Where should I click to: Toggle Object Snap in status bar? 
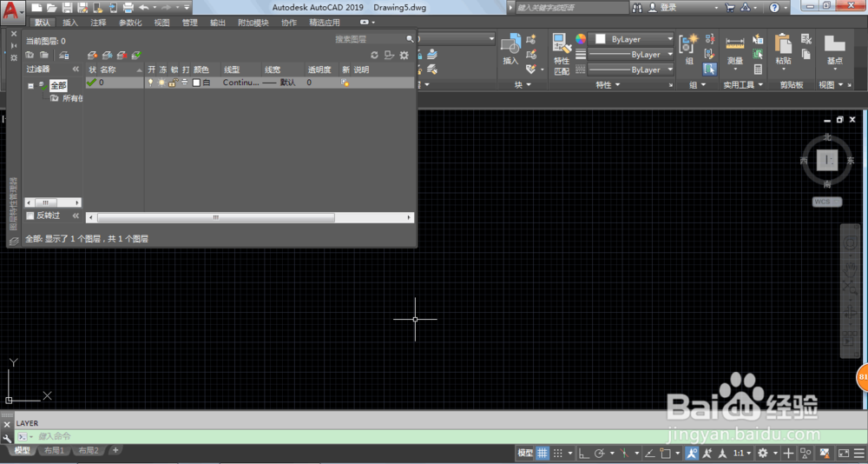pos(666,454)
